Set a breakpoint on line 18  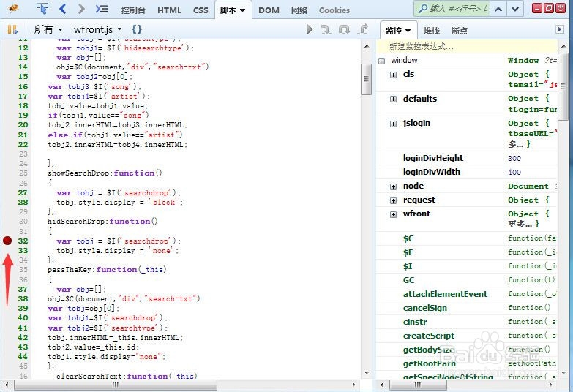[x=7, y=105]
